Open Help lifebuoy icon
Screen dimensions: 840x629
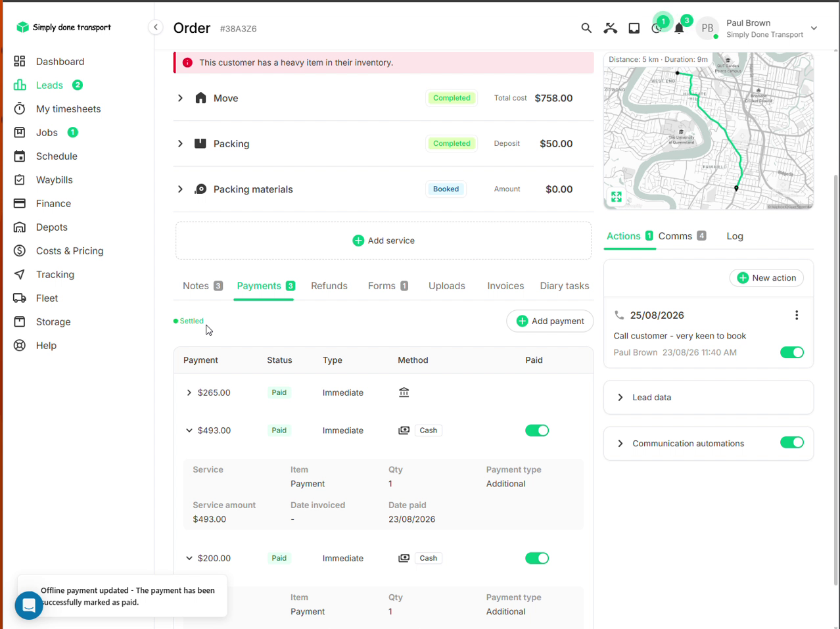[20, 345]
